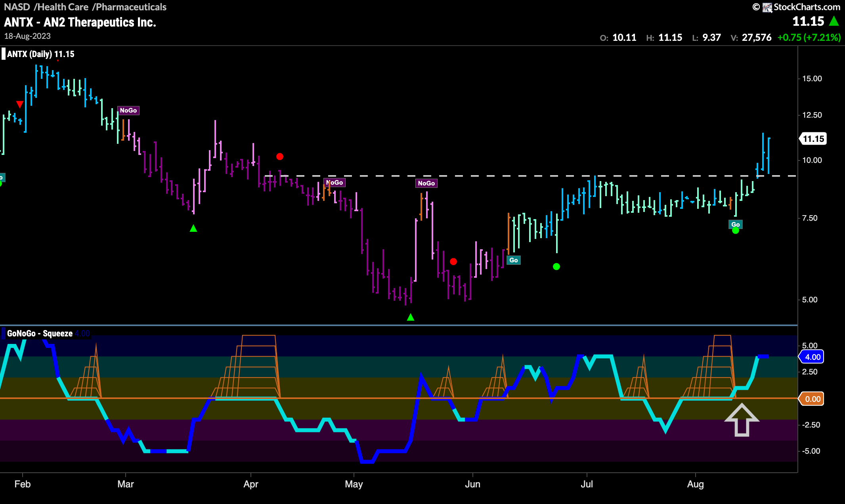Click the red dot marker in April
This screenshot has width=845, height=504.
tap(280, 157)
